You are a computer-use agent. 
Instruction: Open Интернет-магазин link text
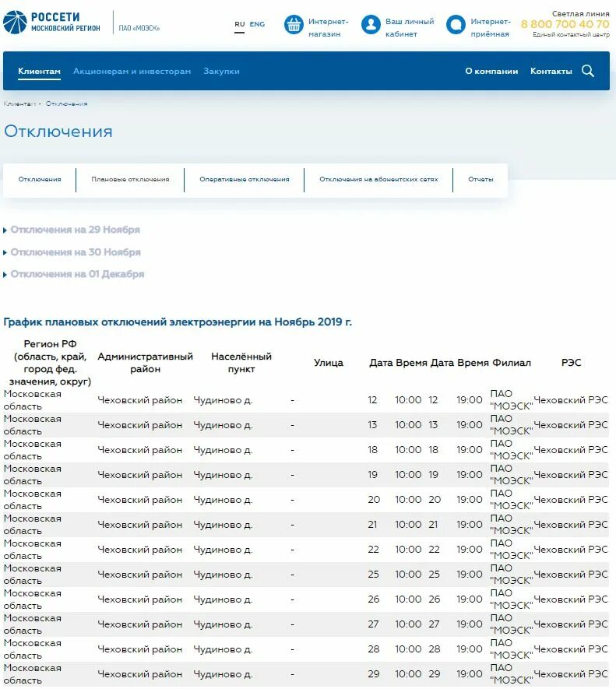(x=328, y=28)
